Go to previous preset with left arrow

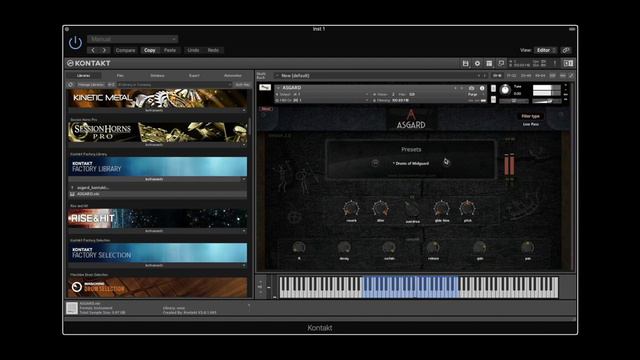point(93,50)
